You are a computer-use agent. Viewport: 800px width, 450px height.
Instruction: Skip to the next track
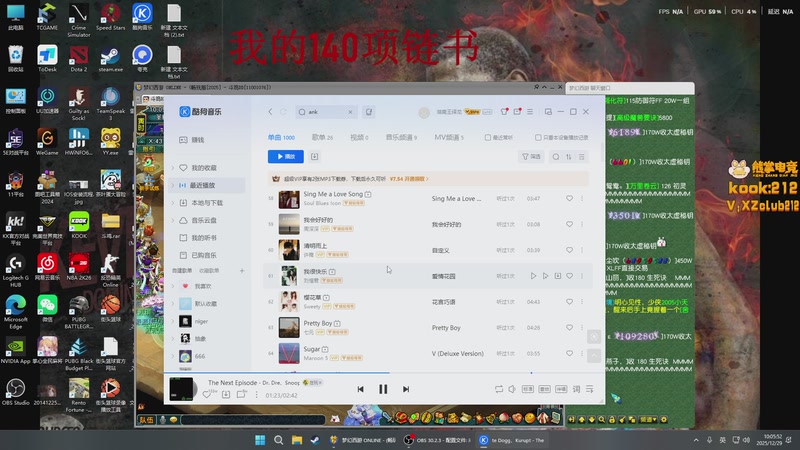(406, 389)
